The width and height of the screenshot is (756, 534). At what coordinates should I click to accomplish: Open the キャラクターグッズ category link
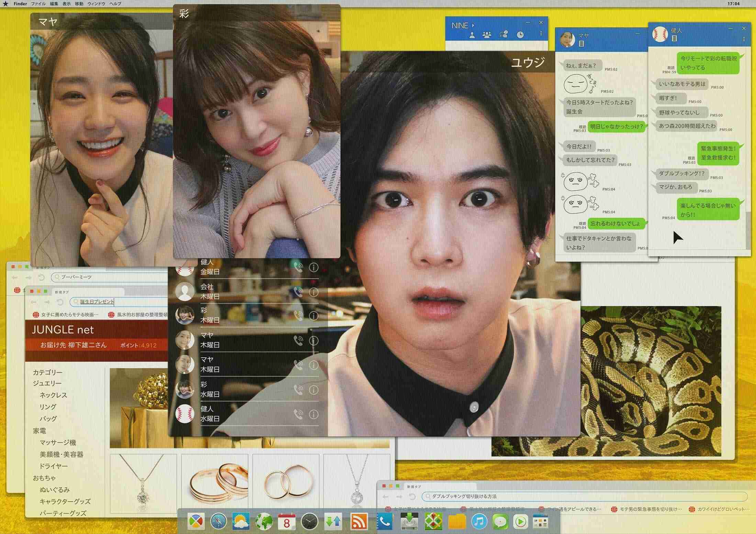65,502
